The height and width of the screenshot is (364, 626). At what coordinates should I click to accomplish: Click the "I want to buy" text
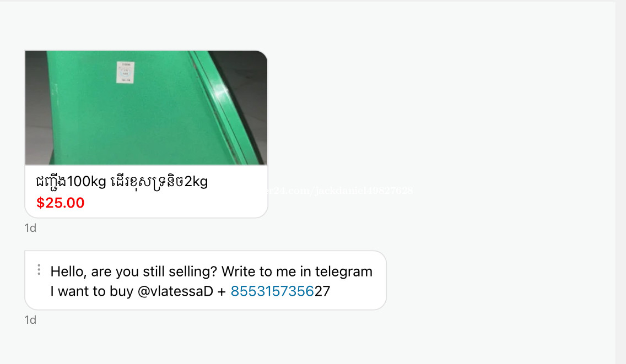[x=92, y=291]
